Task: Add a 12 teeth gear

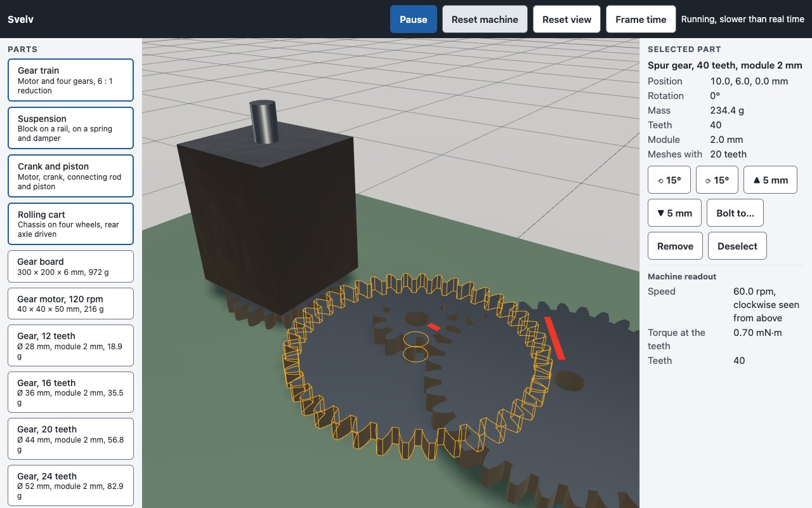Action: pos(70,345)
